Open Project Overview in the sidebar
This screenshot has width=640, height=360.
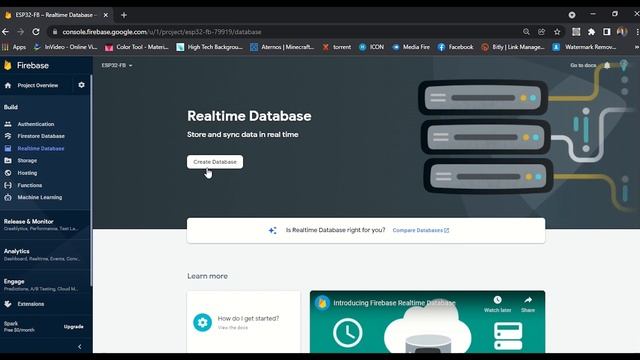(x=38, y=85)
